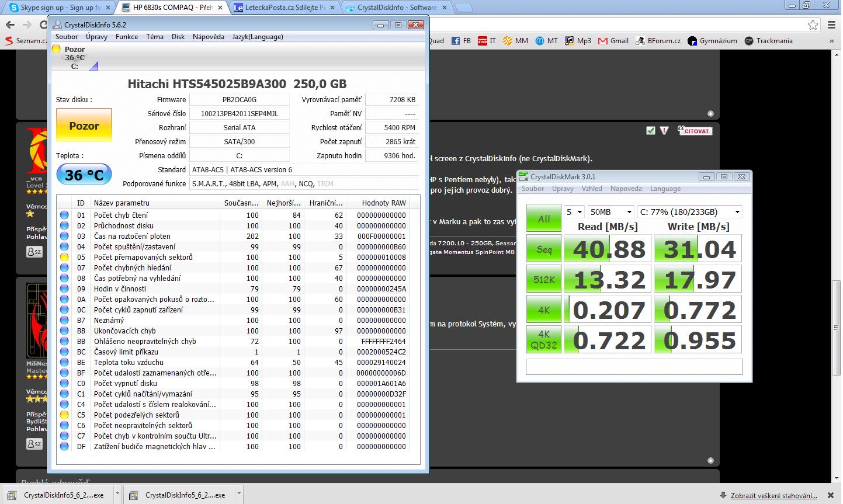The height and width of the screenshot is (504, 843).
Task: Open Téma menu in CrystalDiskInfo
Action: click(155, 37)
